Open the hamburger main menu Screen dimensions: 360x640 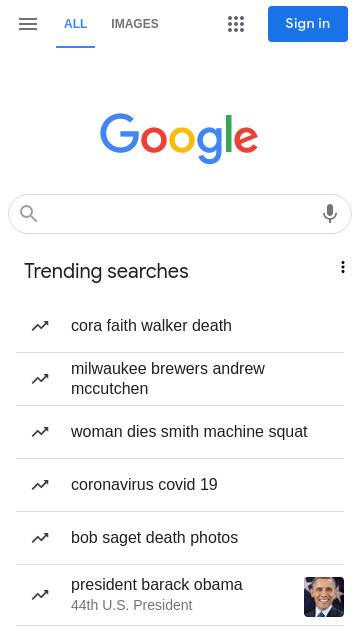pyautogui.click(x=28, y=24)
